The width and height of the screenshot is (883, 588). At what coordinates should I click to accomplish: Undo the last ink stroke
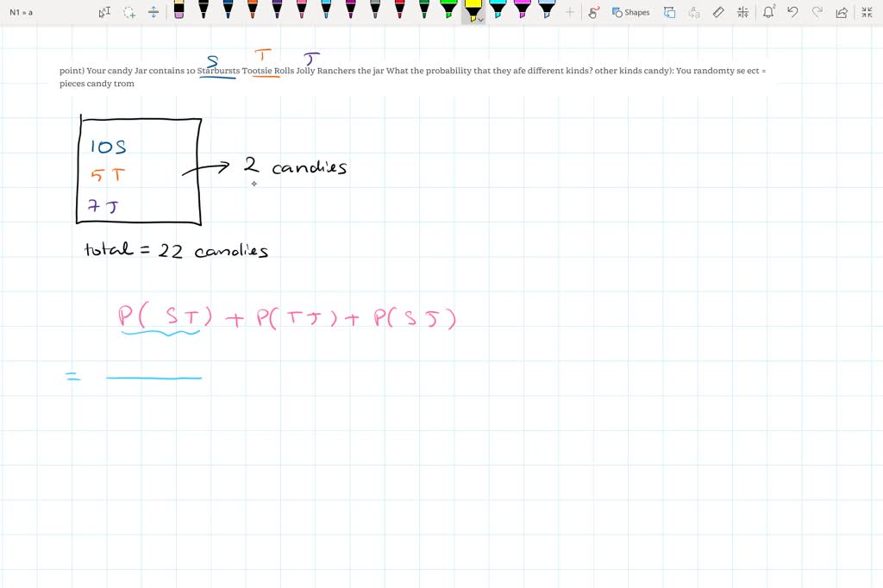pos(792,12)
